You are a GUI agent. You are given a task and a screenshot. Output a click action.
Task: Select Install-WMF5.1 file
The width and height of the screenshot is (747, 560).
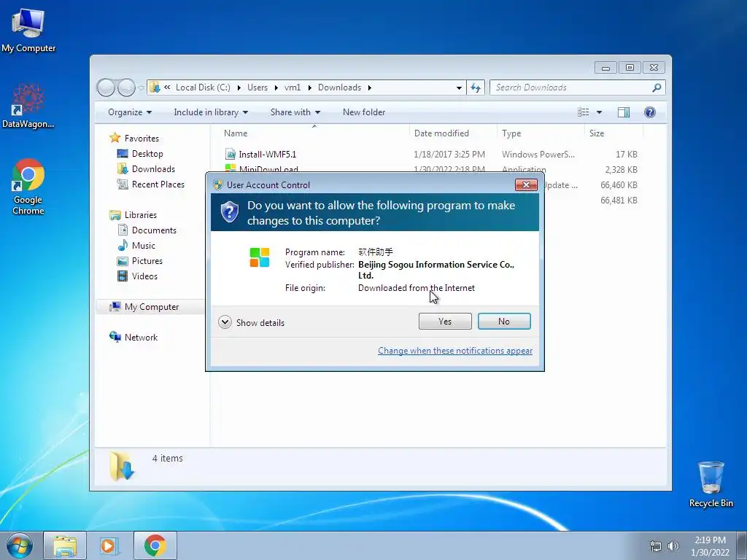pos(267,155)
